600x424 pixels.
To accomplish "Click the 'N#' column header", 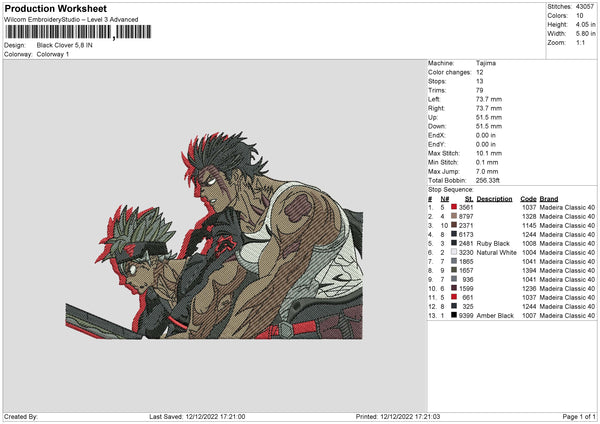I will coord(445,199).
